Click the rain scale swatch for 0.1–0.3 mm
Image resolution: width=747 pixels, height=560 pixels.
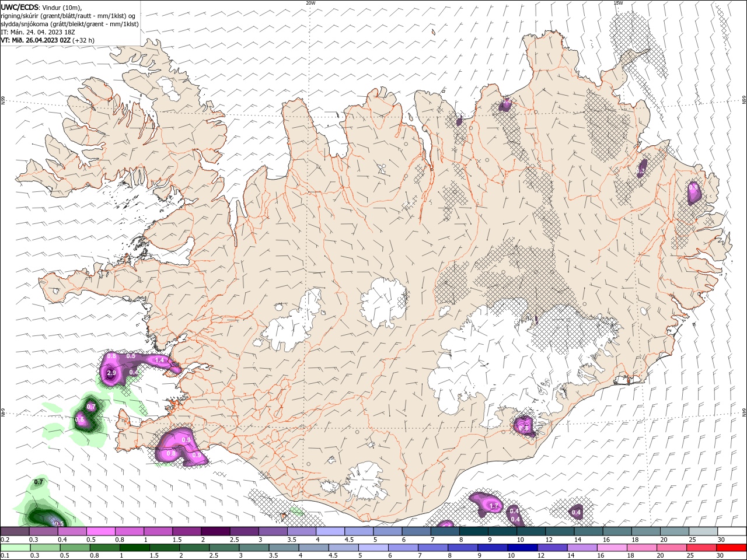click(15, 548)
